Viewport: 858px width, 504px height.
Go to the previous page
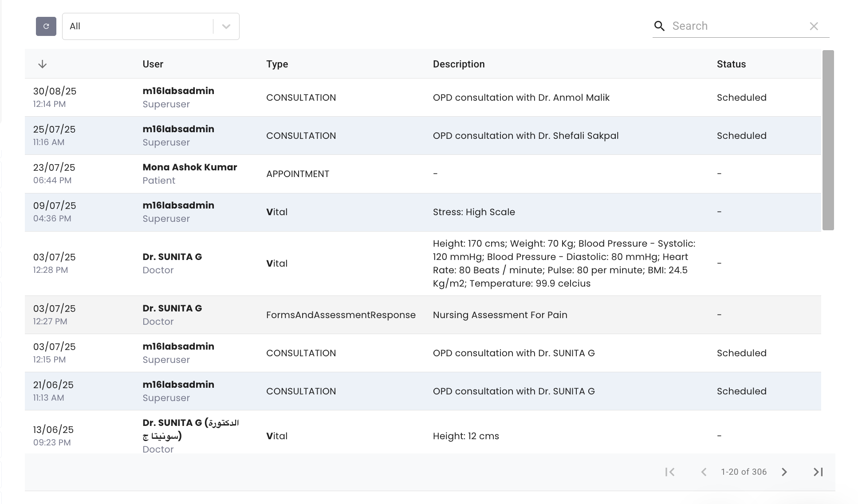[x=704, y=472]
